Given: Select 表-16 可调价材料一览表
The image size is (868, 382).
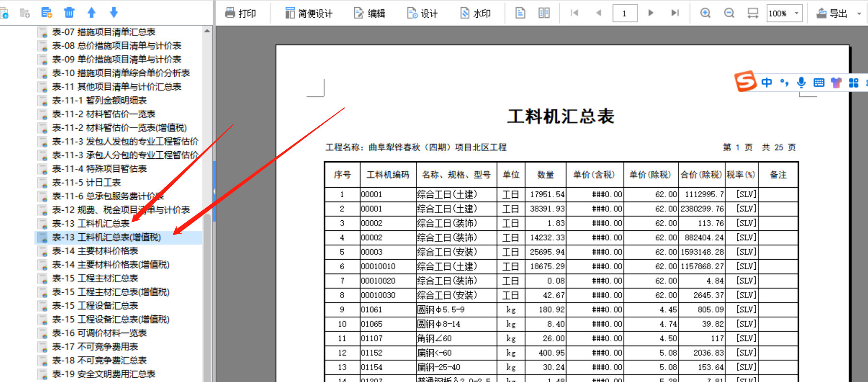Looking at the screenshot, I should coord(99,333).
